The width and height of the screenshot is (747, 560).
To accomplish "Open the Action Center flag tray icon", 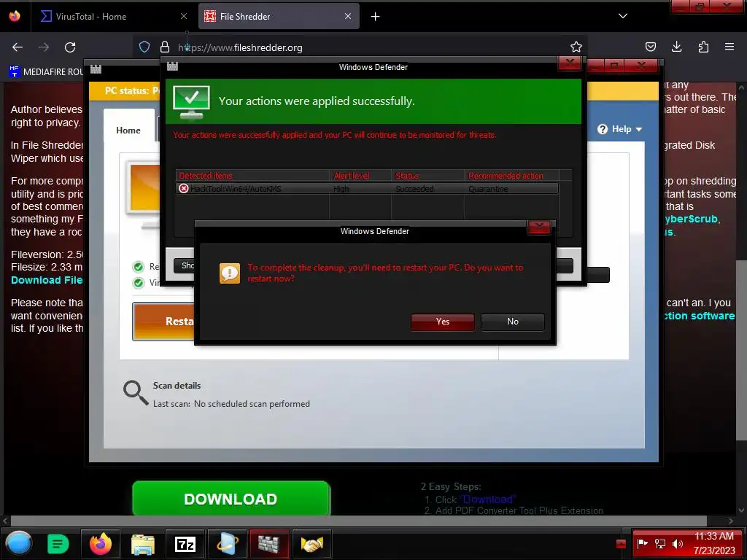I will coord(642,543).
